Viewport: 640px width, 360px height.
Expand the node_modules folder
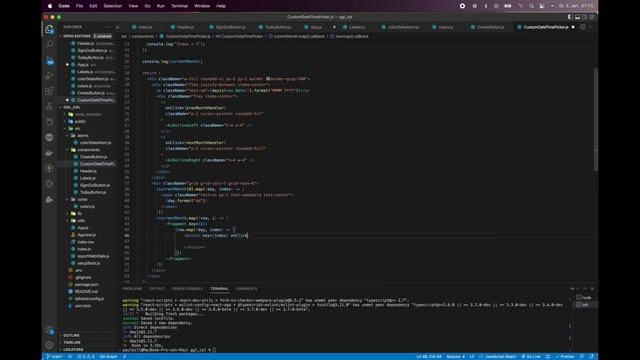(87, 114)
